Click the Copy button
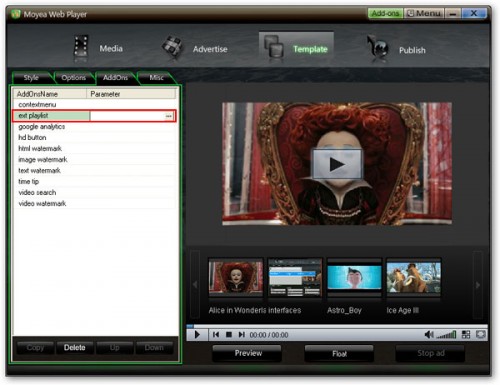 35,348
